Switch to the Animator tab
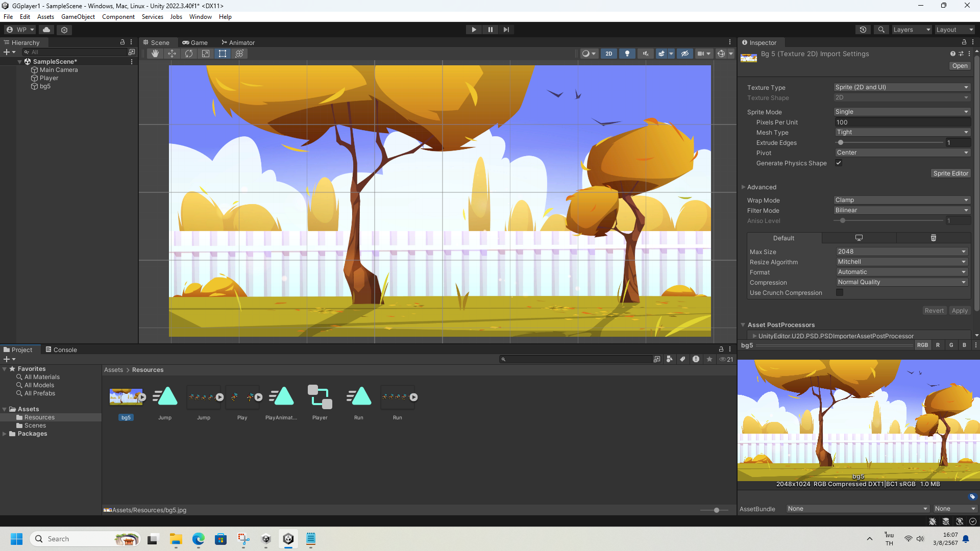This screenshot has width=980, height=551. (x=238, y=43)
